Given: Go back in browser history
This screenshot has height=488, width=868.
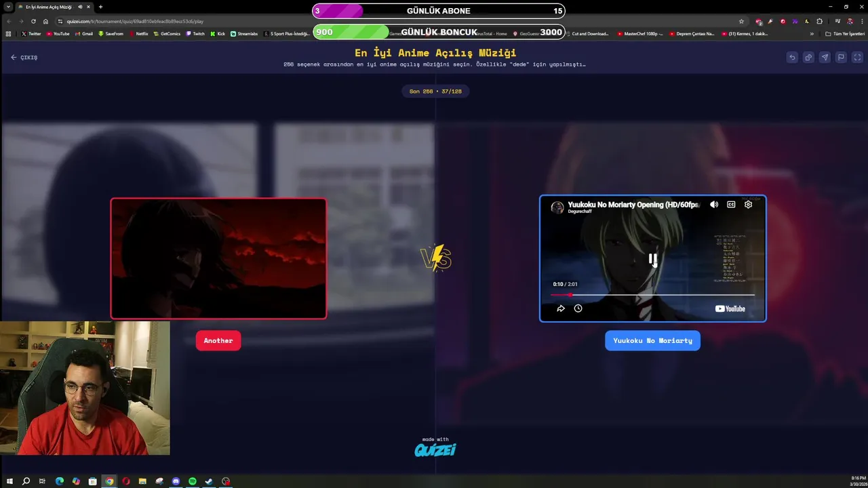Looking at the screenshot, I should click(9, 21).
